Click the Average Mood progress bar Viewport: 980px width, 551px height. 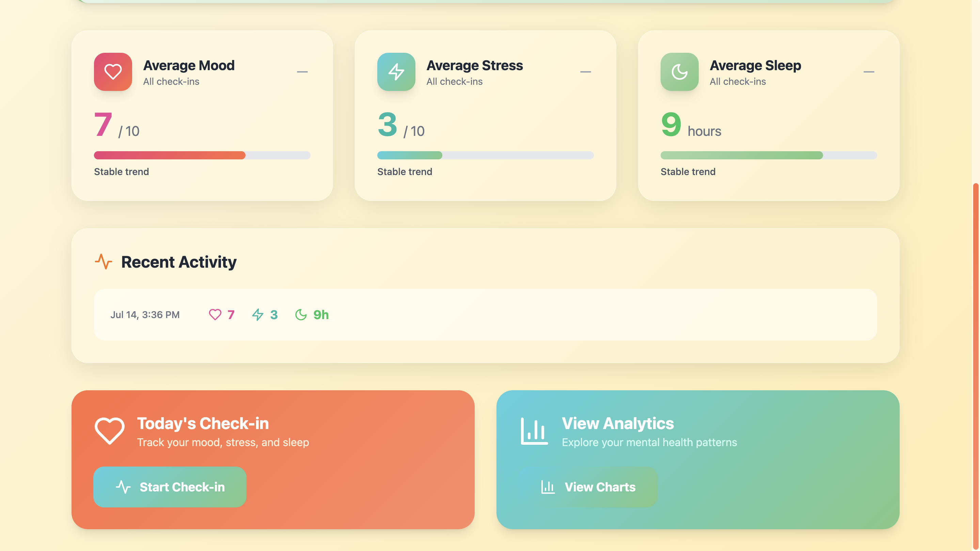click(x=202, y=155)
